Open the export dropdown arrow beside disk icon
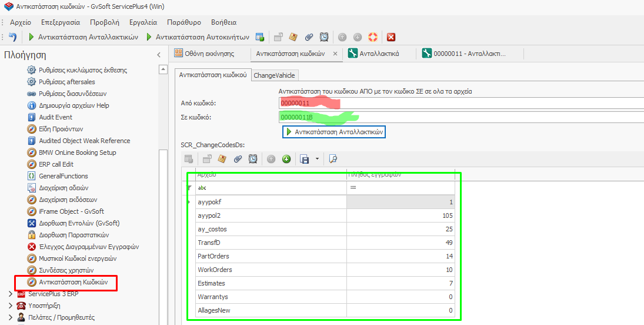644x325 pixels. click(317, 159)
